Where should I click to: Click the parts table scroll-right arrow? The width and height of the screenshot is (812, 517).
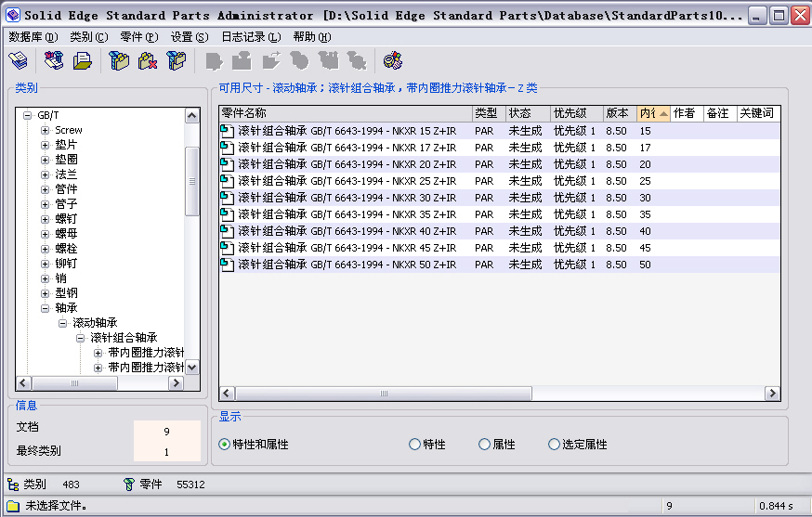[773, 394]
